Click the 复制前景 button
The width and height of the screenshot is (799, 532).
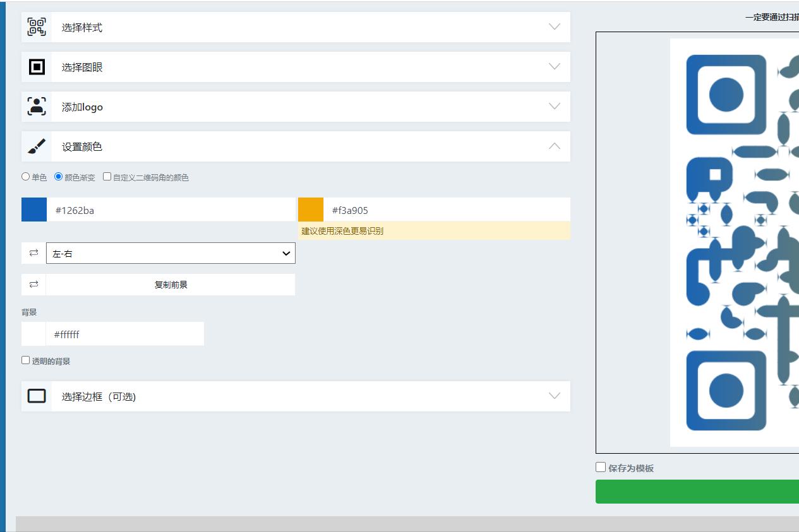[x=171, y=285]
